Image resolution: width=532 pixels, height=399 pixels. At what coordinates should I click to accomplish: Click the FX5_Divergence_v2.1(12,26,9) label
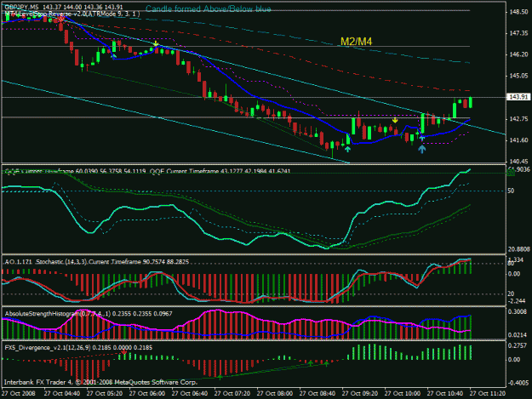pyautogui.click(x=78, y=347)
